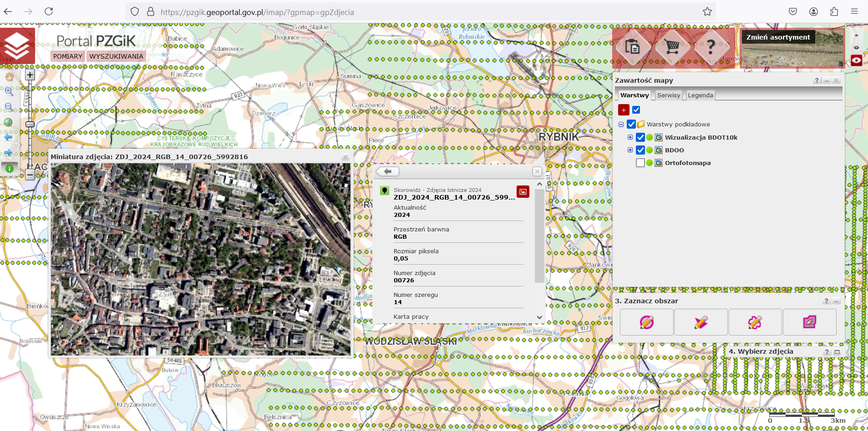This screenshot has height=431, width=868.
Task: Open photo preview from red image icon
Action: pyautogui.click(x=523, y=192)
